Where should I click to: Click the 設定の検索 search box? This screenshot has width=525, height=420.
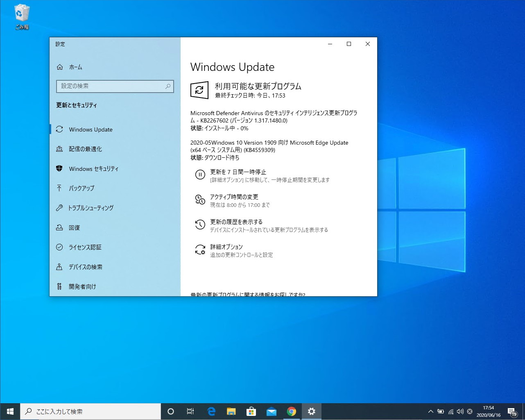(115, 86)
